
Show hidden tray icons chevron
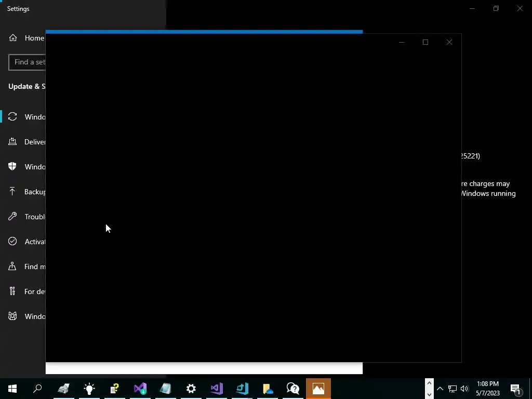[x=440, y=389]
